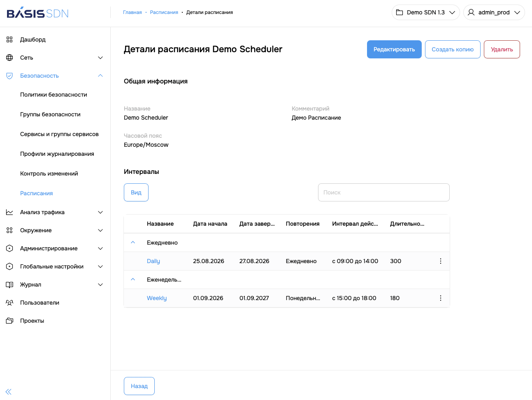Click the Пользователи people icon
This screenshot has height=400, width=532.
pos(9,303)
